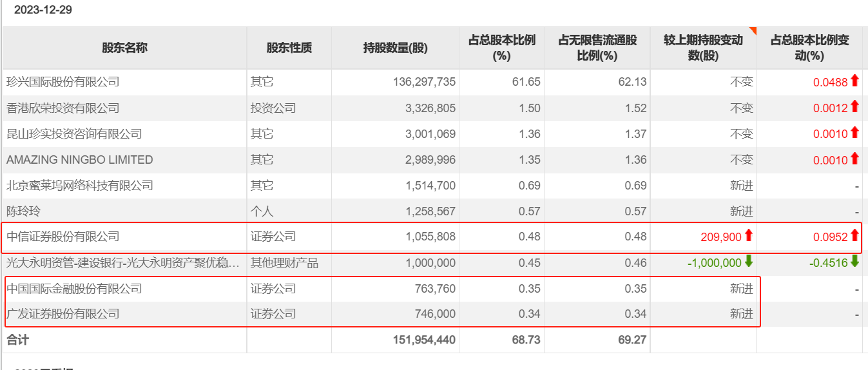Click the 股东名称 column header

pyautogui.click(x=124, y=48)
